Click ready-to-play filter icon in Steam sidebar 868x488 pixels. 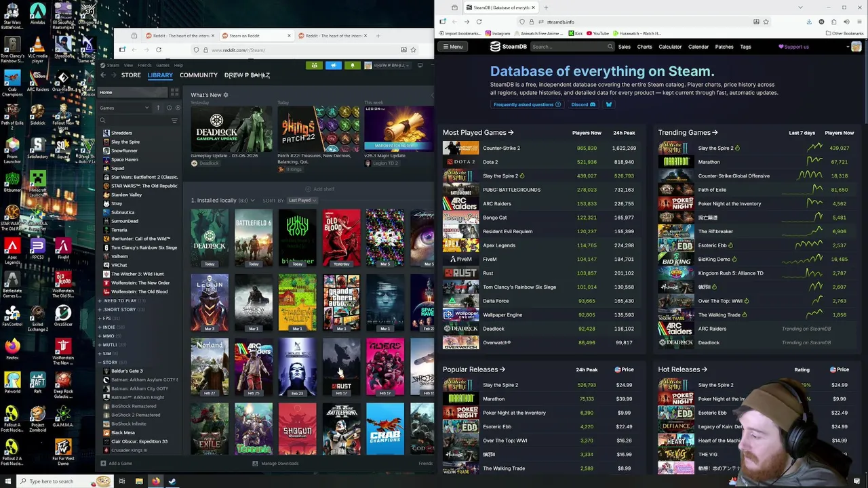coord(178,108)
